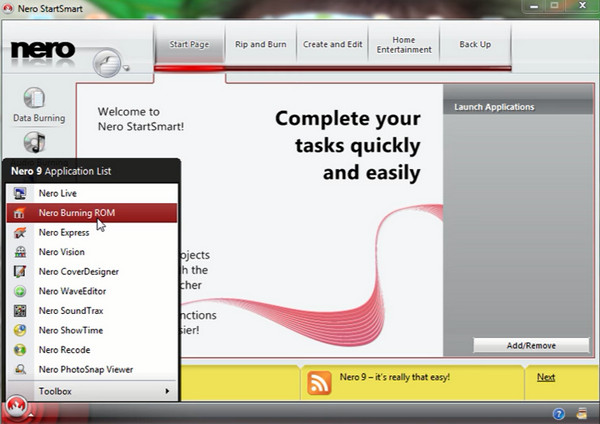This screenshot has height=424, width=600.
Task: Open Nero CoverDesigner entry
Action: 92,271
